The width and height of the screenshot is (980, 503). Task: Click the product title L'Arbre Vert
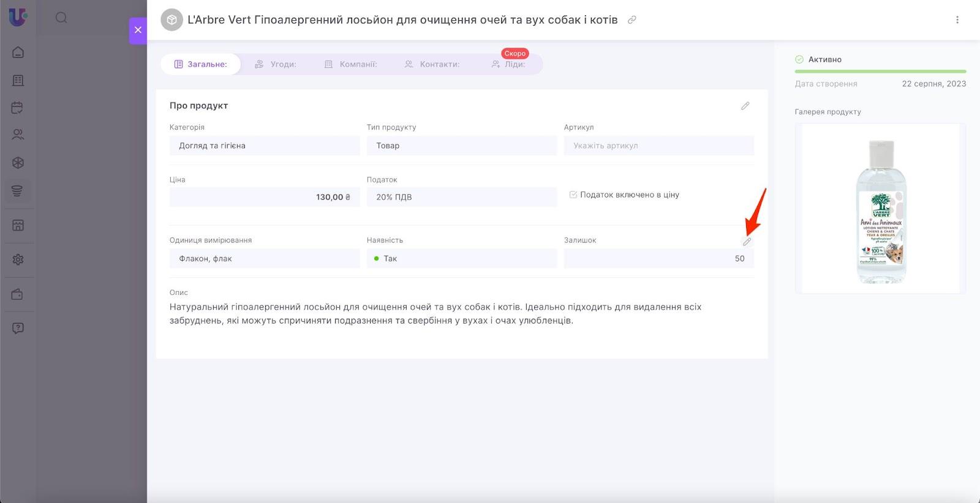click(x=402, y=20)
